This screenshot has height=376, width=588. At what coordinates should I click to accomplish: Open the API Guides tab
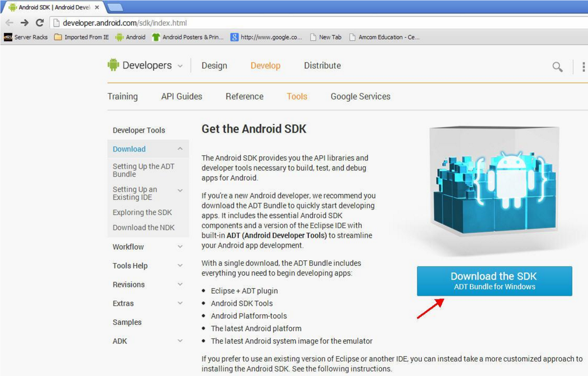pyautogui.click(x=182, y=96)
